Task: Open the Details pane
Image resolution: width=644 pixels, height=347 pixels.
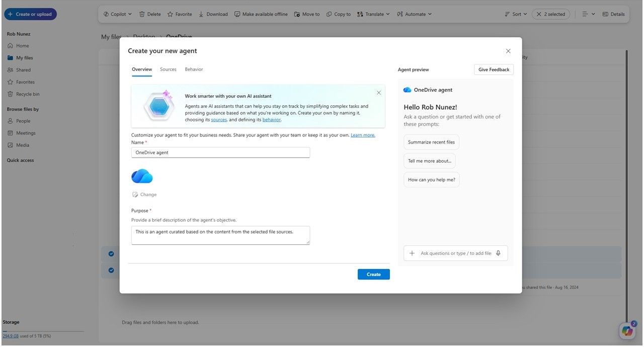Action: pos(613,14)
